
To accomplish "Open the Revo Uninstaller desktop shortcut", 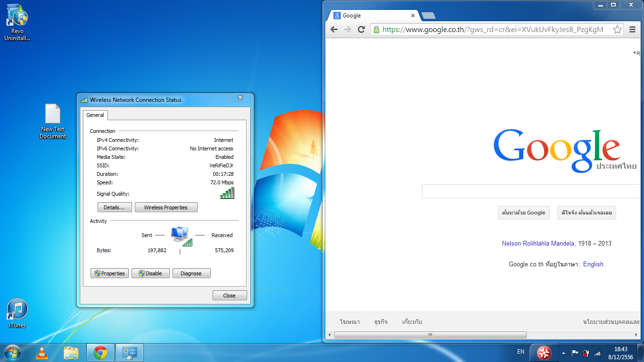I will coord(17,23).
